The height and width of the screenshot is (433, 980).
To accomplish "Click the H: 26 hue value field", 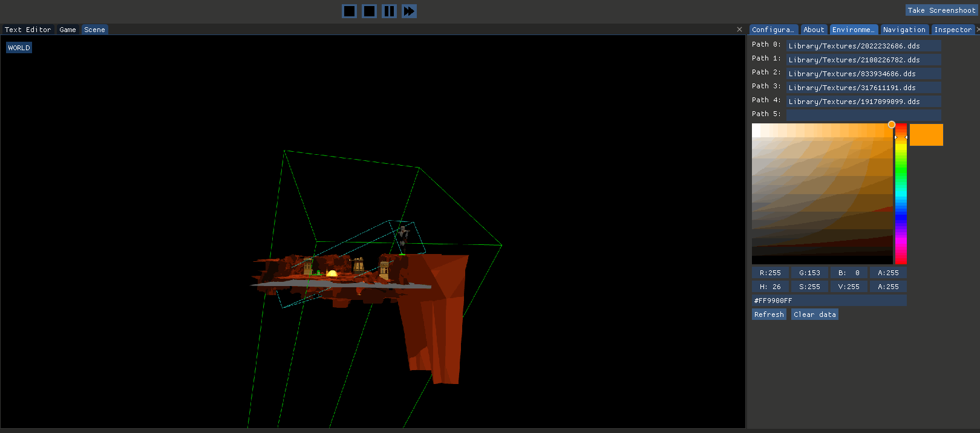I will pos(770,287).
